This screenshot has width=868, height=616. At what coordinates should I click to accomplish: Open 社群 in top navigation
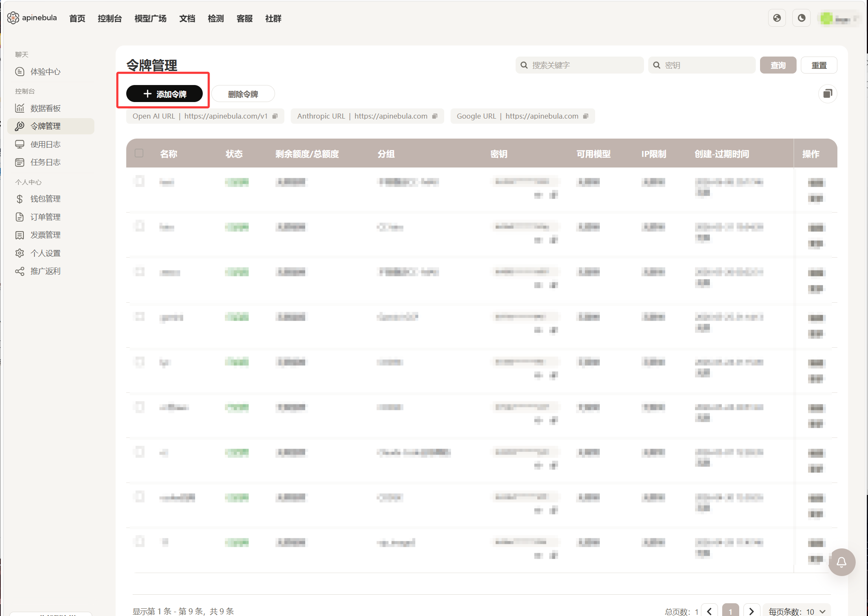click(273, 18)
